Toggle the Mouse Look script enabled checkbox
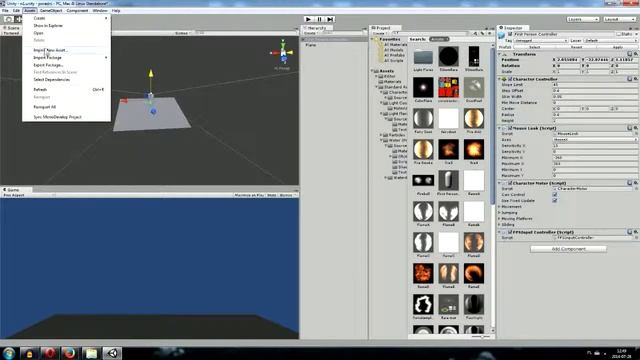This screenshot has height=360, width=640. (510, 128)
